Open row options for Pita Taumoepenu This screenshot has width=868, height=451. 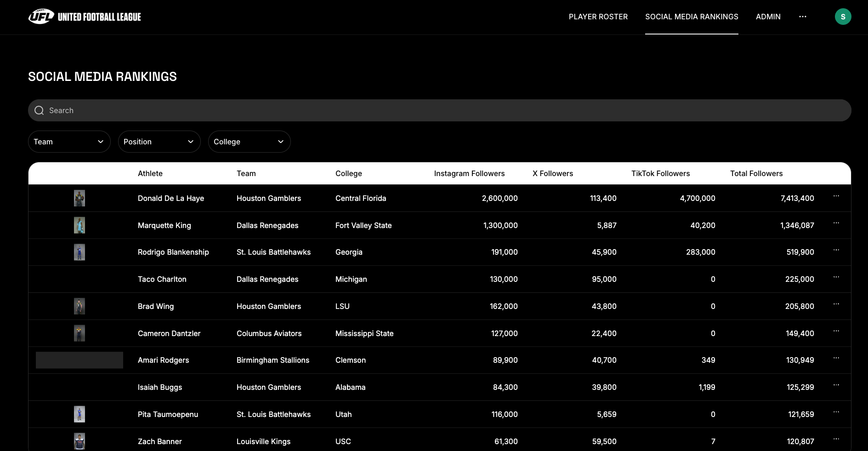pyautogui.click(x=836, y=412)
